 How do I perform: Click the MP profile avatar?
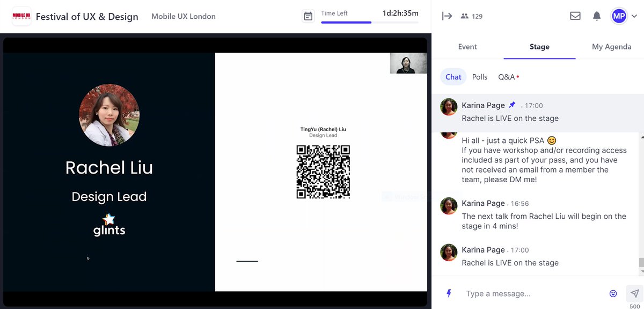[x=619, y=16]
